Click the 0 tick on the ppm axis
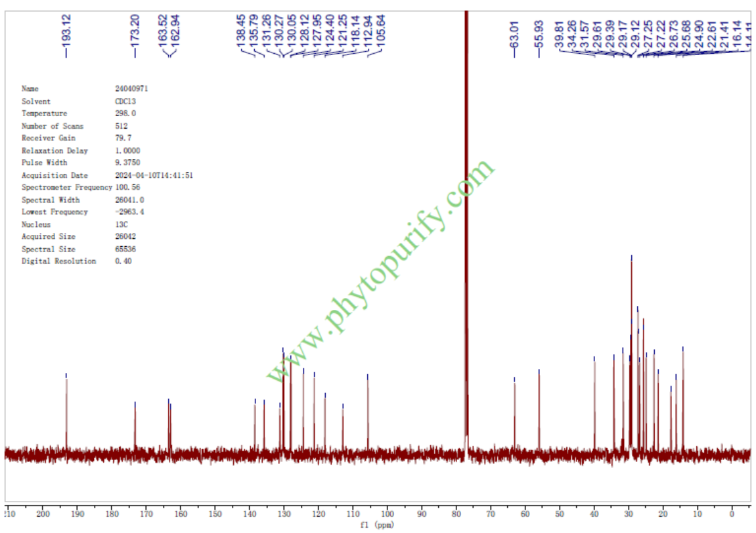 coord(732,514)
